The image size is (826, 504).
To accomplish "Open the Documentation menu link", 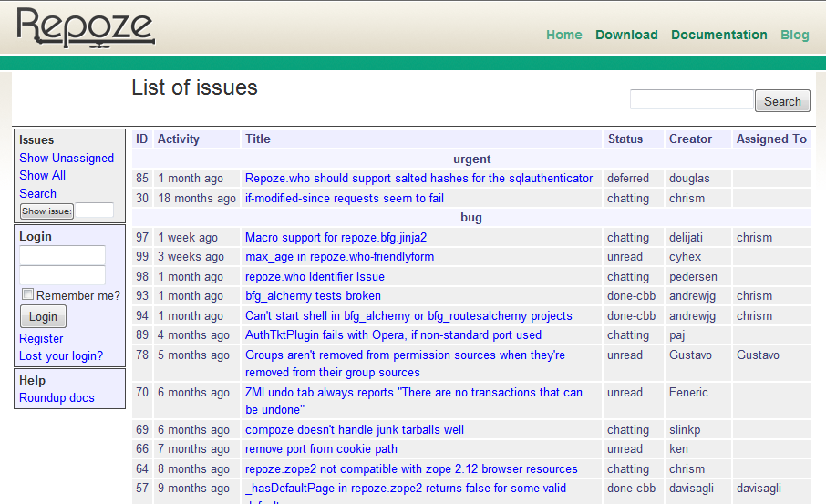I will 718,35.
